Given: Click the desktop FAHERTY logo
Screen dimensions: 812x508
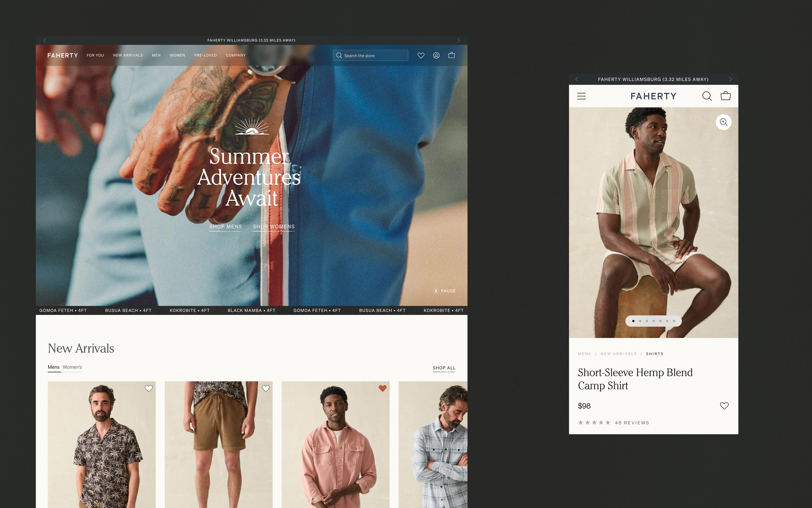Looking at the screenshot, I should click(62, 55).
